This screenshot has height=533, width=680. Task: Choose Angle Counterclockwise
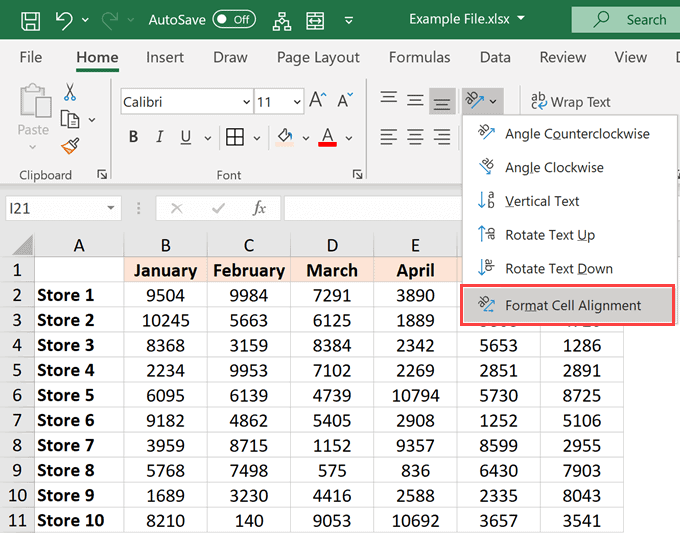tap(569, 134)
